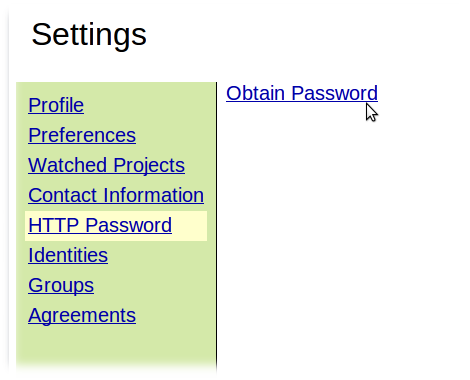View the Groups settings section
This screenshot has height=380, width=470.
[61, 286]
